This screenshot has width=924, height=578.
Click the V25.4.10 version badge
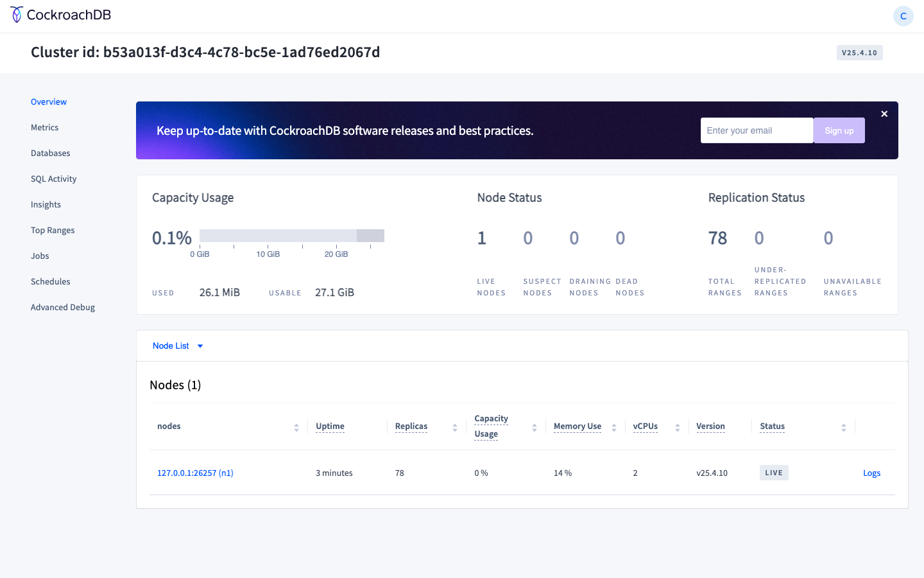coord(860,53)
